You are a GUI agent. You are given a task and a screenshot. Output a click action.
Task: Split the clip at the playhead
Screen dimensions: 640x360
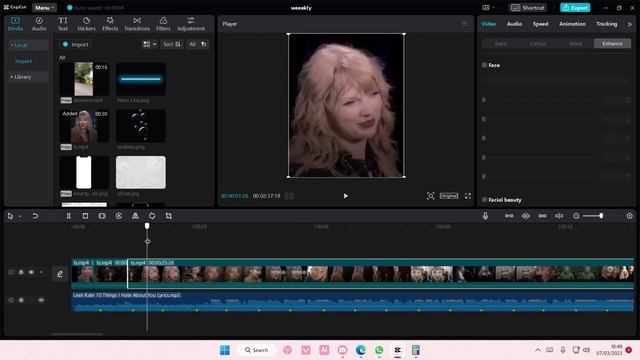point(69,216)
